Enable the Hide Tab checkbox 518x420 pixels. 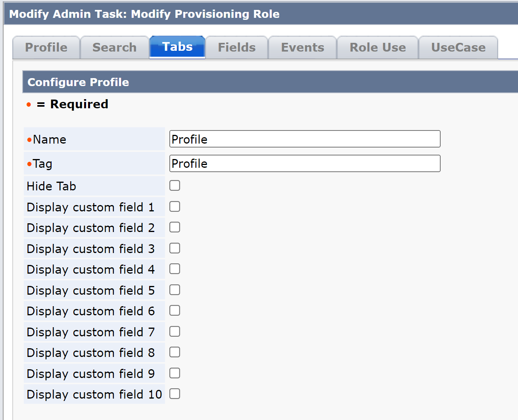[175, 186]
